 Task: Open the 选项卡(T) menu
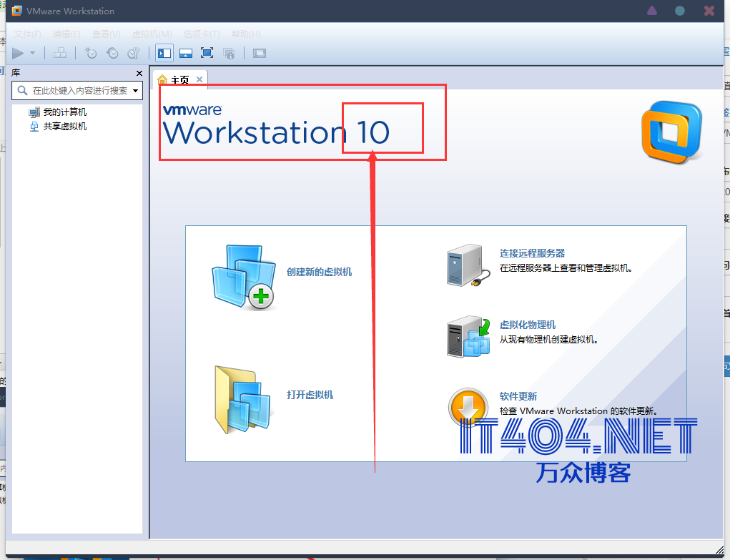tap(202, 34)
